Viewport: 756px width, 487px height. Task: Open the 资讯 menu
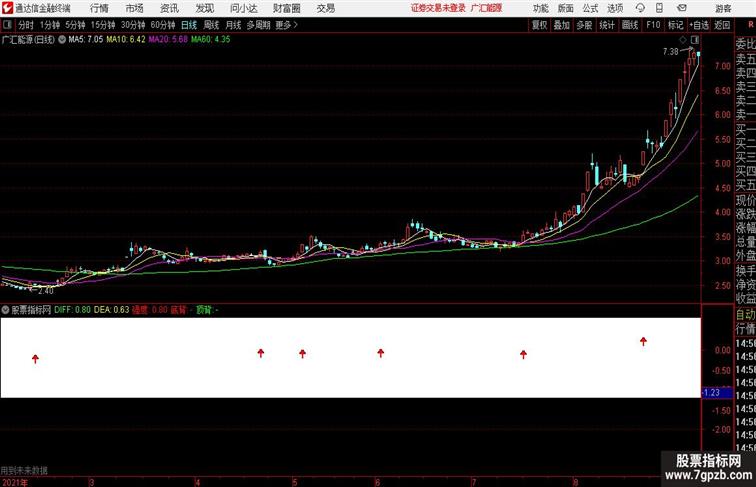pyautogui.click(x=169, y=8)
